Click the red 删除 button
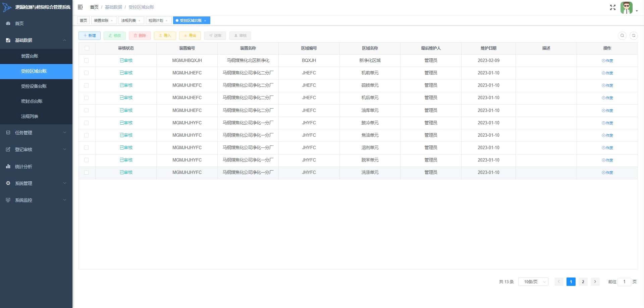The height and width of the screenshot is (308, 644). 140,36
